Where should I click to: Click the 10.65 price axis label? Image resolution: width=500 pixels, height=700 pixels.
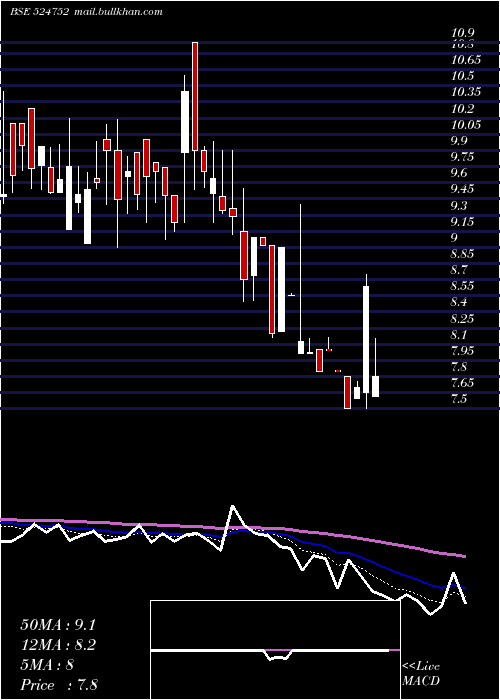[x=466, y=60]
